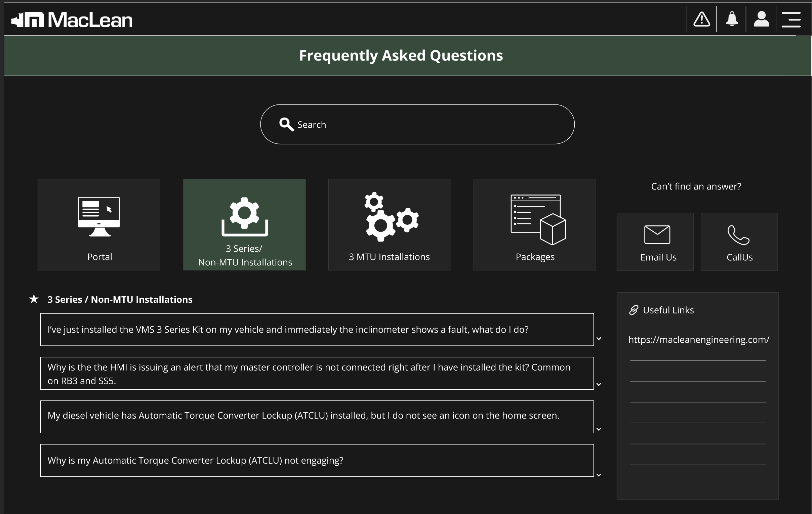Click the CallUs phone button
The image size is (812, 514).
pyautogui.click(x=739, y=242)
